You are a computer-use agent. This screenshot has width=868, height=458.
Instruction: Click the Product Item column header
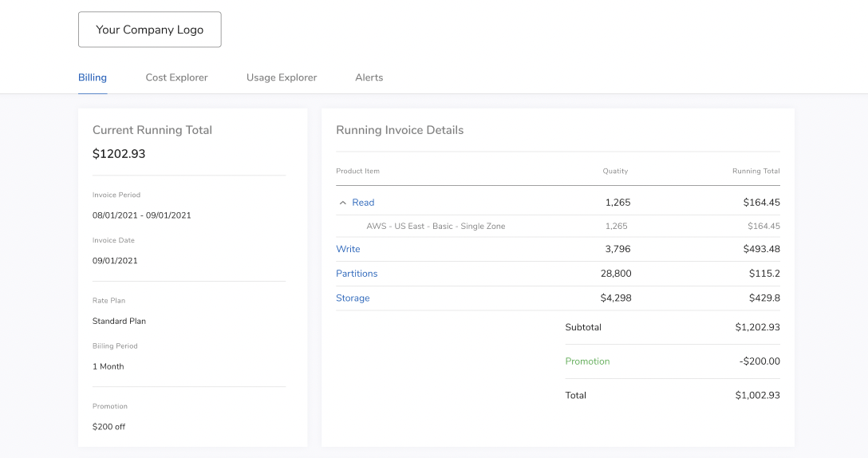click(357, 172)
